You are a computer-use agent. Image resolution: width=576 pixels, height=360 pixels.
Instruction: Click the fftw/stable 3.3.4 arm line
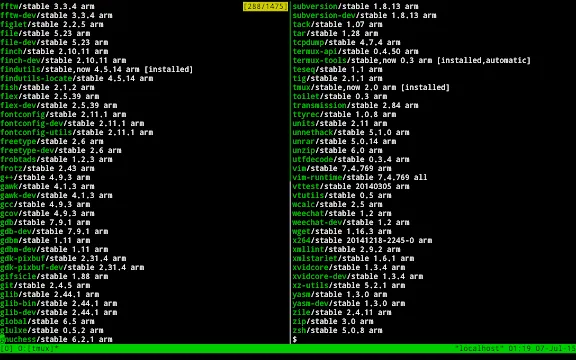pos(47,6)
